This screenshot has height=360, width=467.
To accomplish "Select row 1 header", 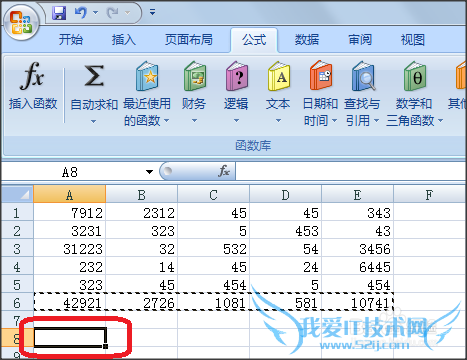I will point(17,213).
